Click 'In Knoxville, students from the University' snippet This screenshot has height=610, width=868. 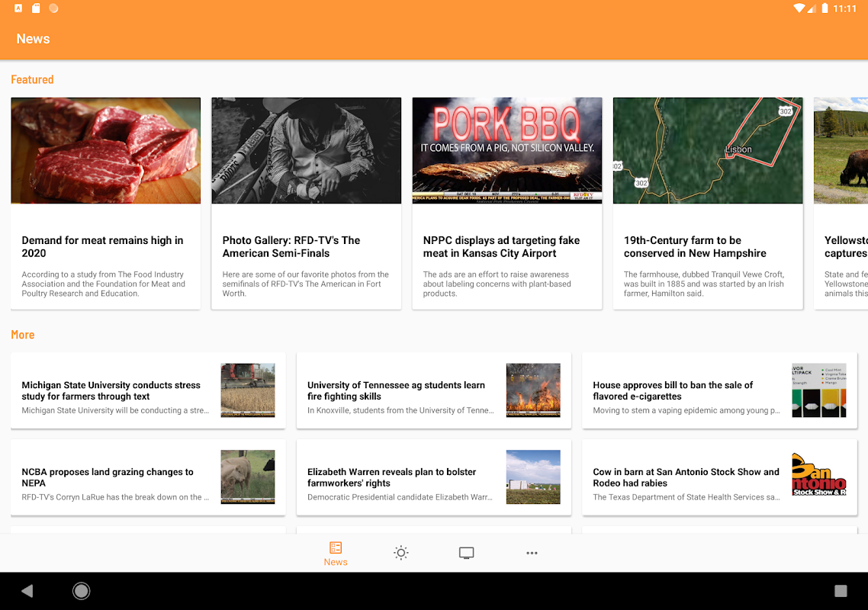click(x=400, y=411)
